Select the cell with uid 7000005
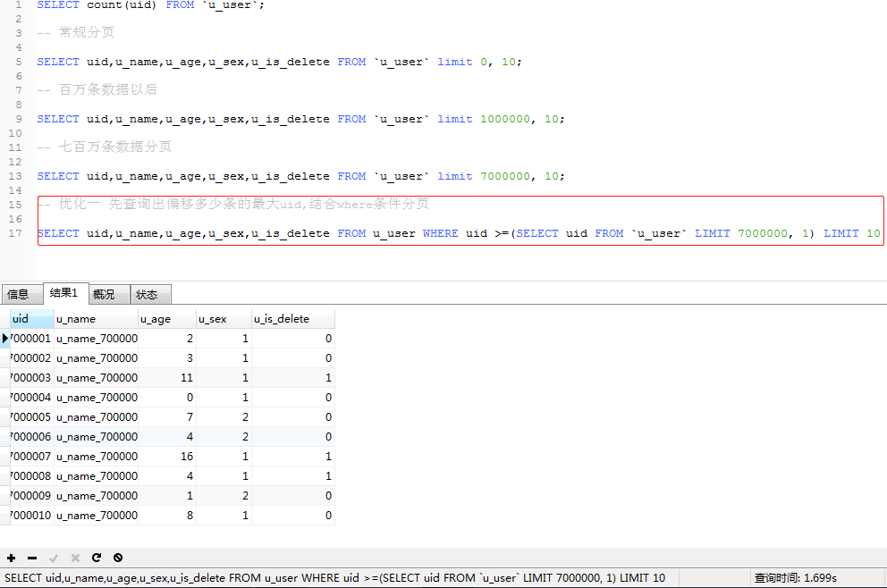The width and height of the screenshot is (887, 588). (x=32, y=416)
